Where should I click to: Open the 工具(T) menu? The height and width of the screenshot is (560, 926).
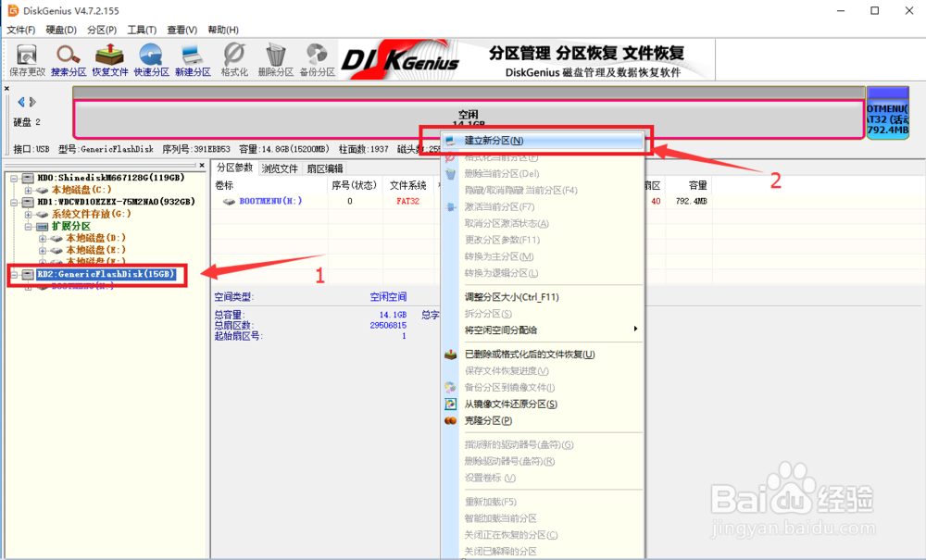(141, 30)
